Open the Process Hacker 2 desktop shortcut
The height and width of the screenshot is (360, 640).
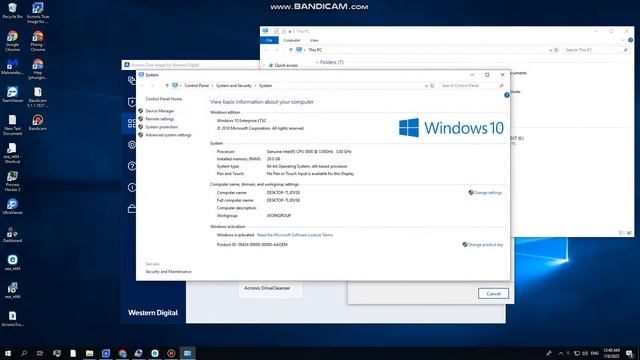click(12, 181)
